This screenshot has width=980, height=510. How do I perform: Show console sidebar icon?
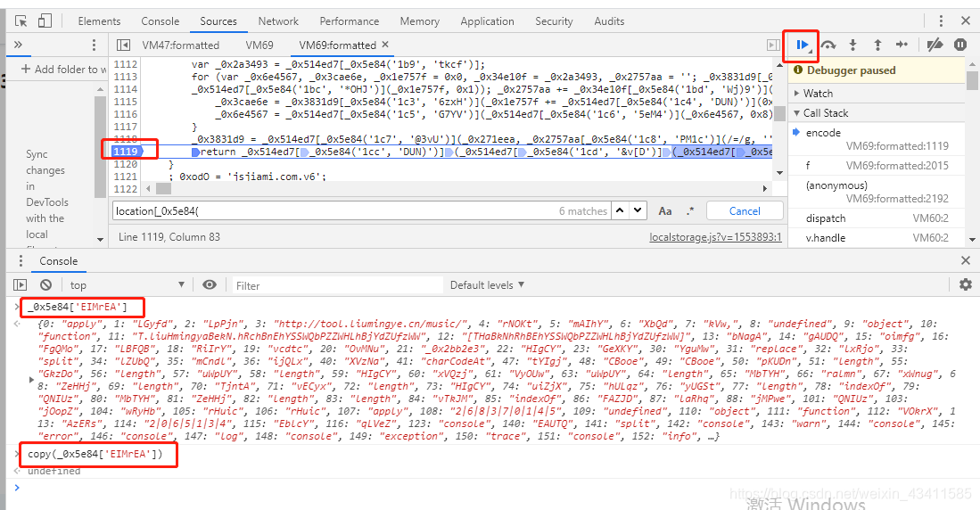coord(21,285)
